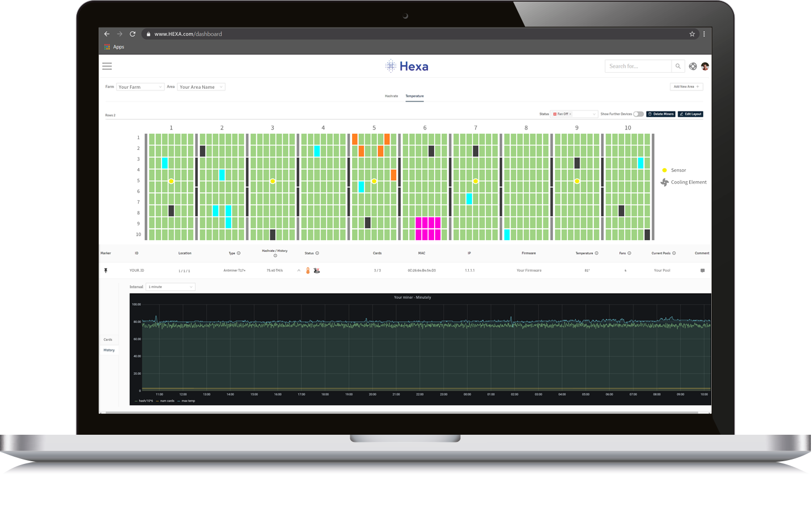Open the comment icon for the miner
Image resolution: width=812 pixels, height=524 pixels.
tap(702, 271)
